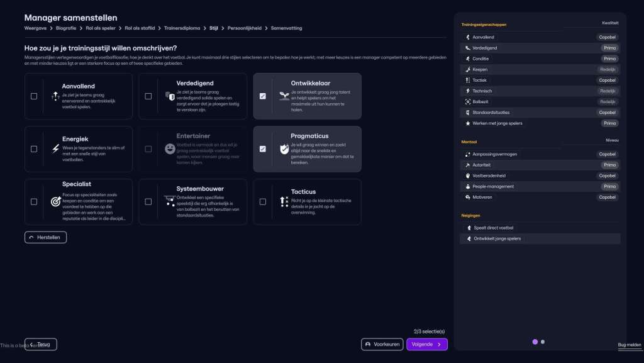Click the Energiek lightning bolt icon

click(55, 149)
